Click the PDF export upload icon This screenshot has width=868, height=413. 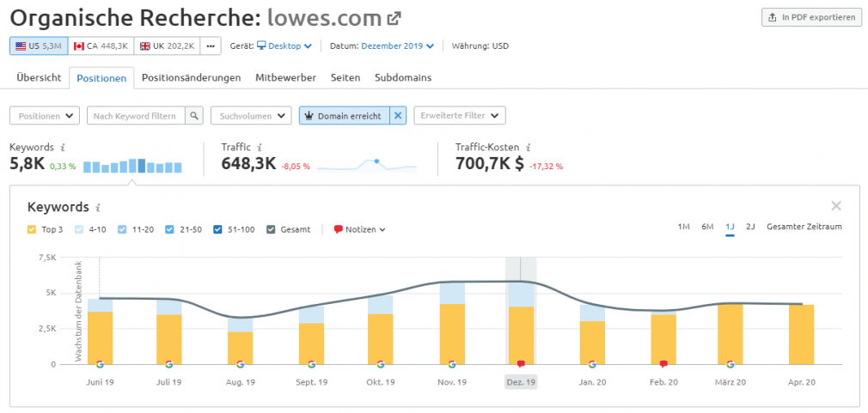coord(773,18)
